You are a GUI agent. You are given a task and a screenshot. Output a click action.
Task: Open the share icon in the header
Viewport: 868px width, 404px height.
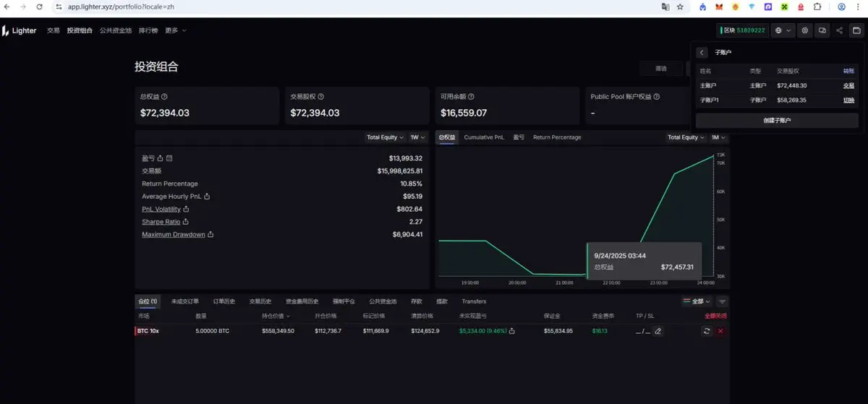coord(839,30)
